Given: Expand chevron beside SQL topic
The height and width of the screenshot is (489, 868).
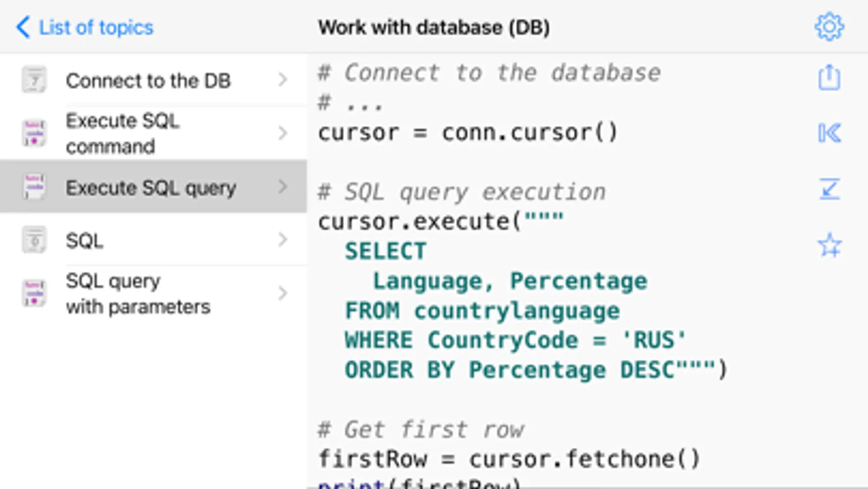Looking at the screenshot, I should point(282,240).
